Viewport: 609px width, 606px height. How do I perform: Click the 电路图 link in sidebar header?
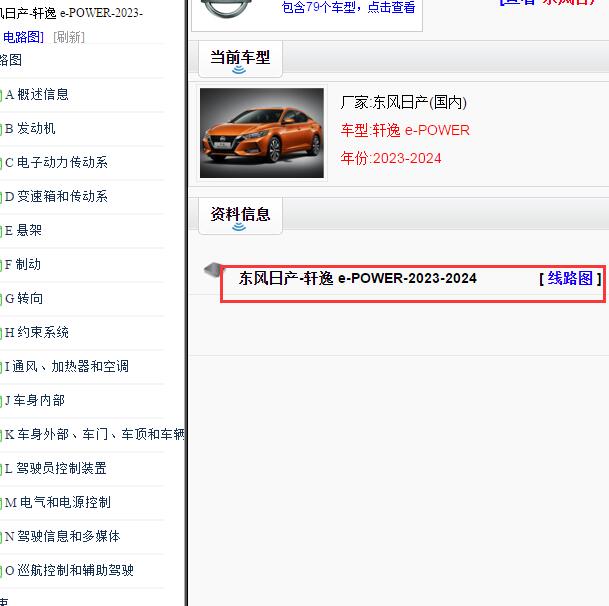click(x=22, y=37)
